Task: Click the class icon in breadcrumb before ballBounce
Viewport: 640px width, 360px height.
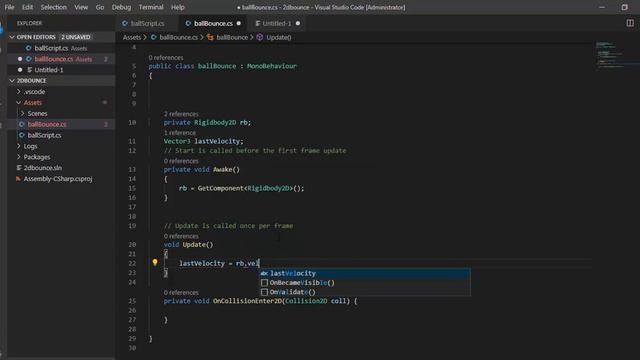Action: pos(210,37)
